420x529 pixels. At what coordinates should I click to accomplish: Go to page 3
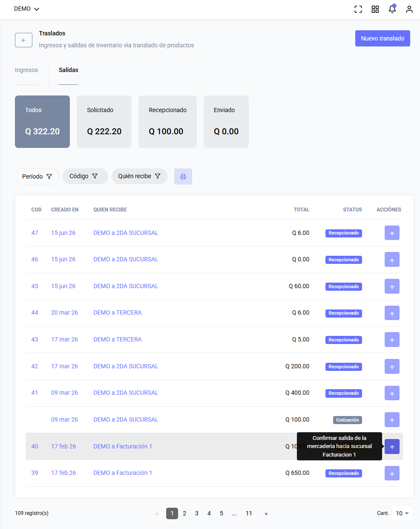pos(197,513)
